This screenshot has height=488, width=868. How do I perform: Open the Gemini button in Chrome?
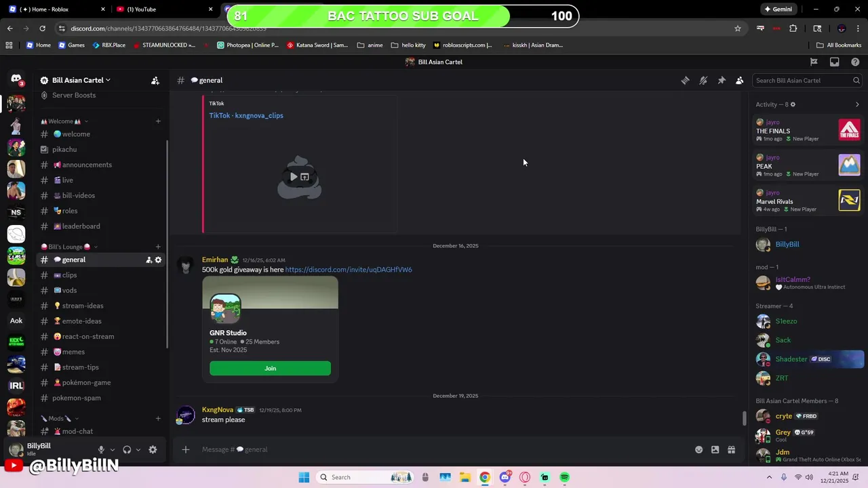click(x=778, y=9)
